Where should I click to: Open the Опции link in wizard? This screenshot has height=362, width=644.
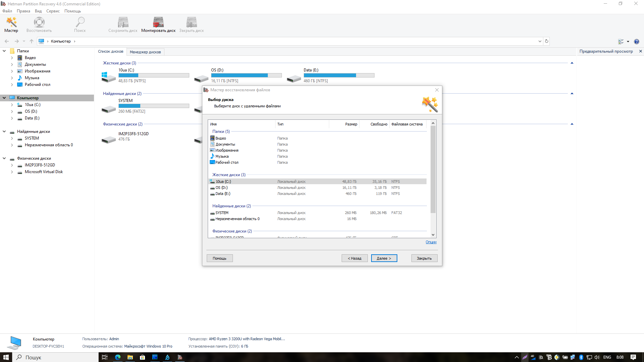click(431, 242)
